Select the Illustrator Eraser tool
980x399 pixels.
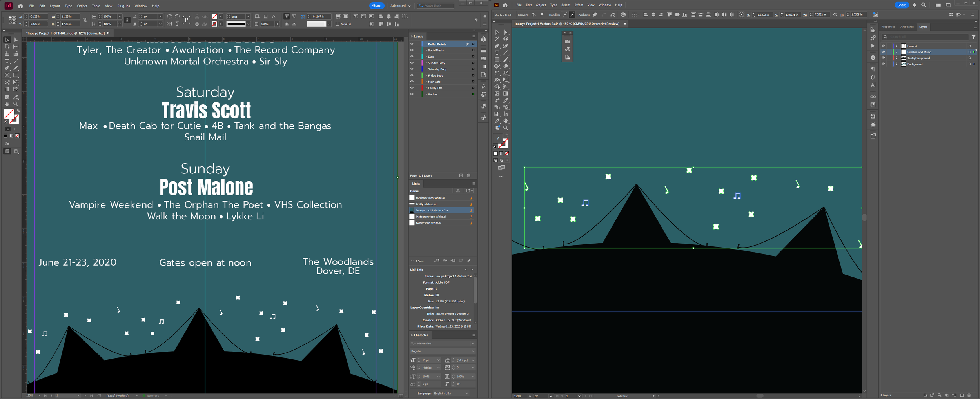click(x=506, y=66)
